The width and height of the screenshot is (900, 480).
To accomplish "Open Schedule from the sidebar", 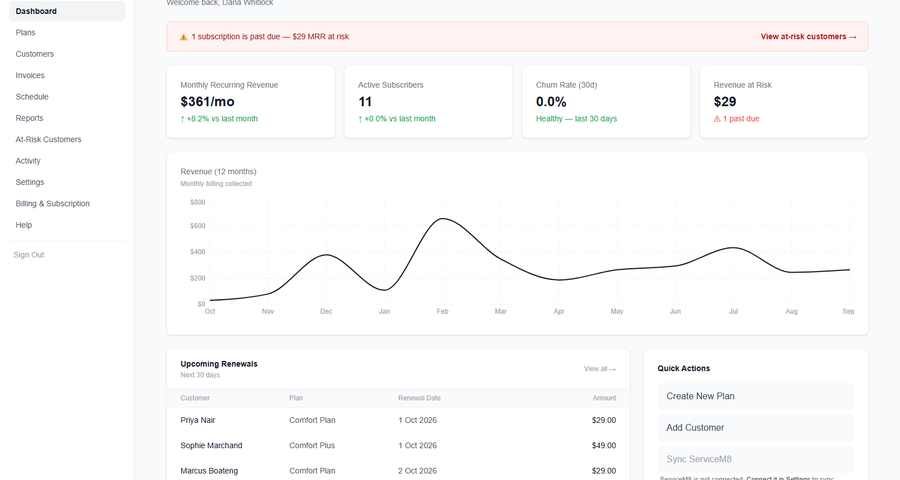I will point(67,96).
